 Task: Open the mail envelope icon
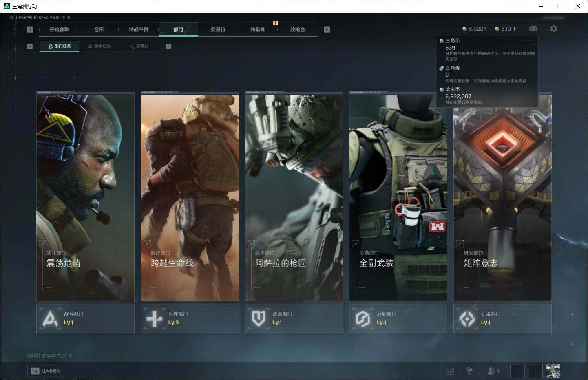coord(533,29)
